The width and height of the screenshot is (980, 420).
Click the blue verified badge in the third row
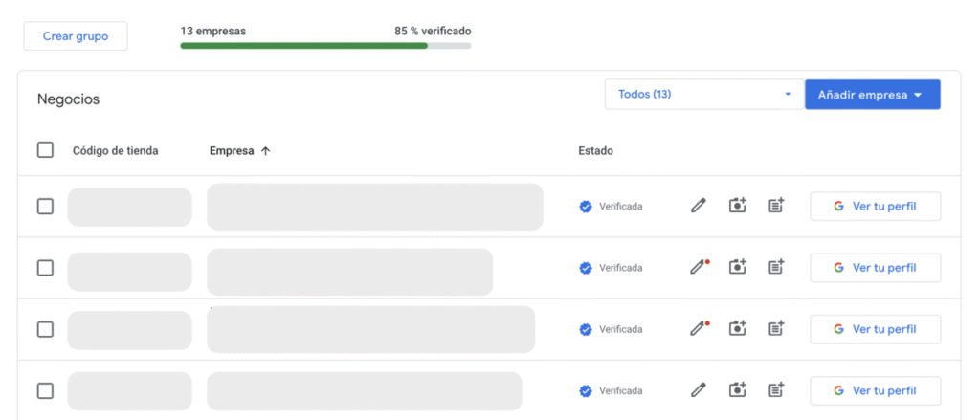[586, 329]
